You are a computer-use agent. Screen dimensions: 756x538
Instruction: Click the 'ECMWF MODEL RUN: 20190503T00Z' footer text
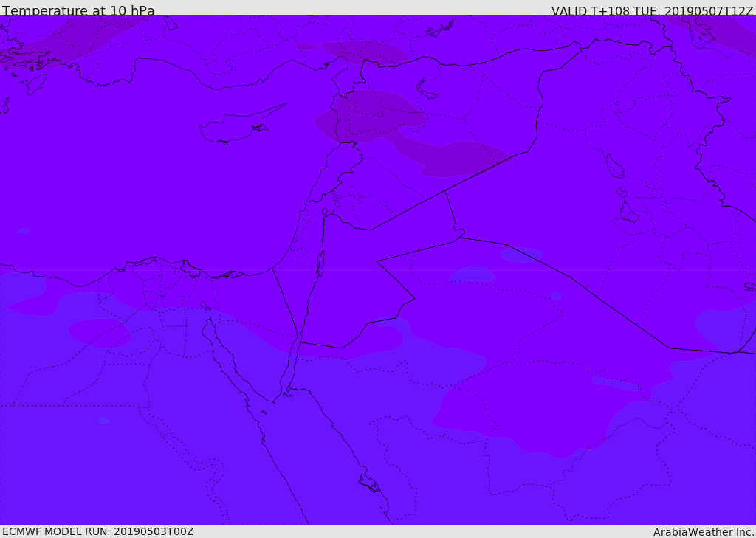coord(98,531)
